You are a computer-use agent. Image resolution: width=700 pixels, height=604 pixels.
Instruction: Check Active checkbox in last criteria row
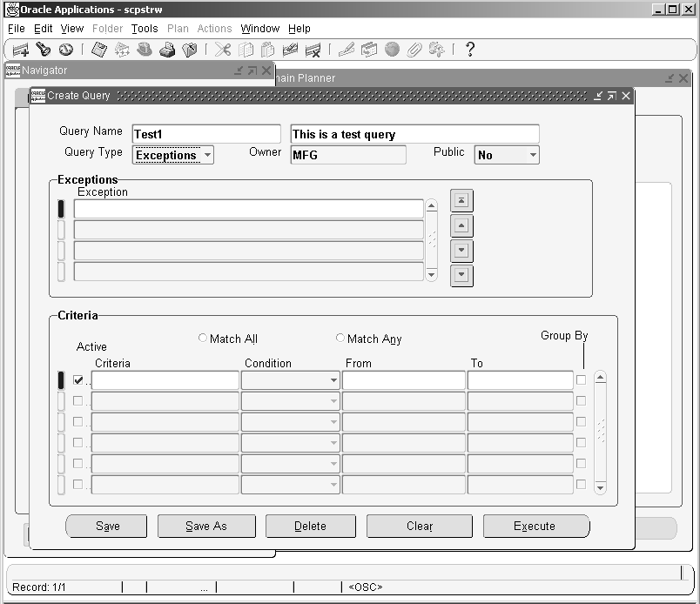pyautogui.click(x=77, y=484)
